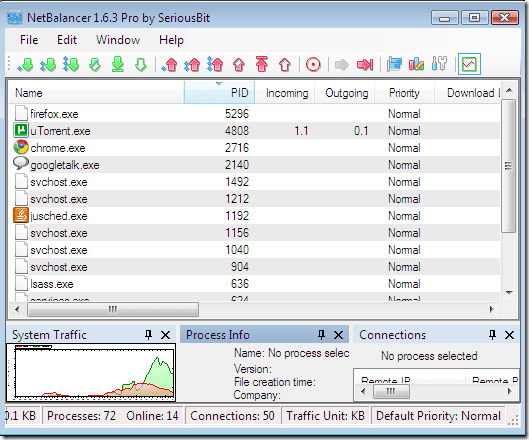This screenshot has height=440, width=529.
Task: Click the hollow outlined red up arrow
Action: [x=285, y=64]
